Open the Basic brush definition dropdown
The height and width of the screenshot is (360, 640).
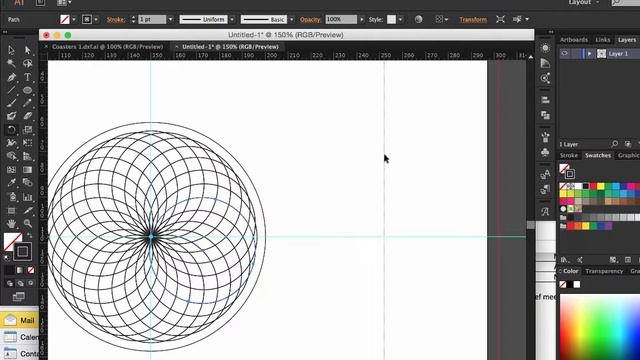[x=291, y=19]
